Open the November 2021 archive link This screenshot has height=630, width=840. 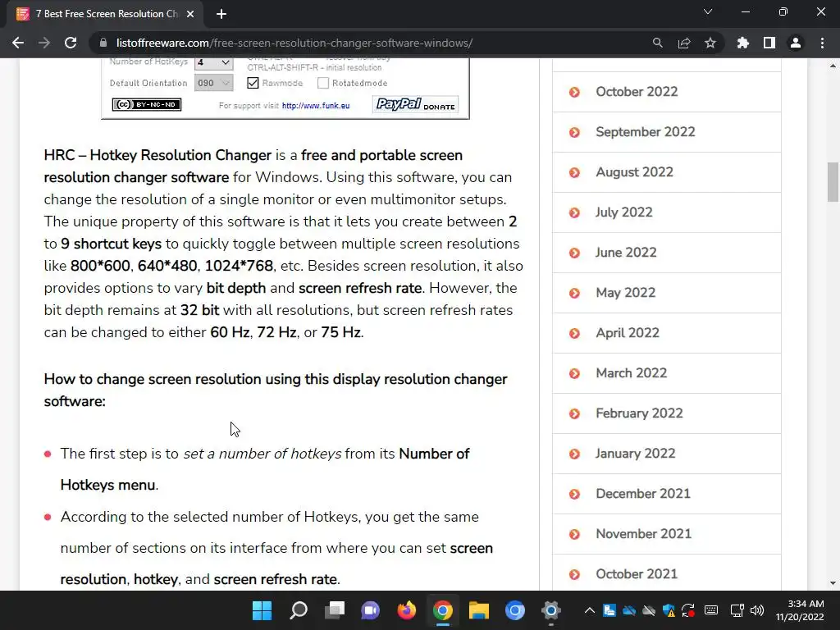643,533
